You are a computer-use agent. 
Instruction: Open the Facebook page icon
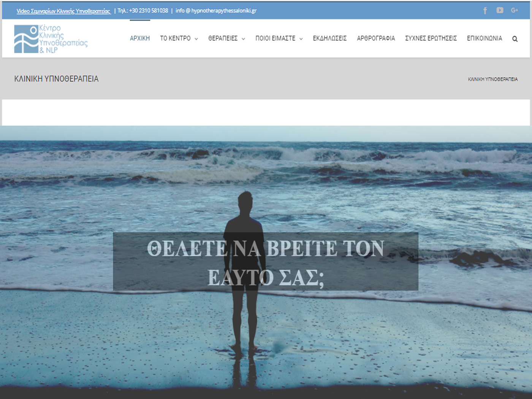485,11
